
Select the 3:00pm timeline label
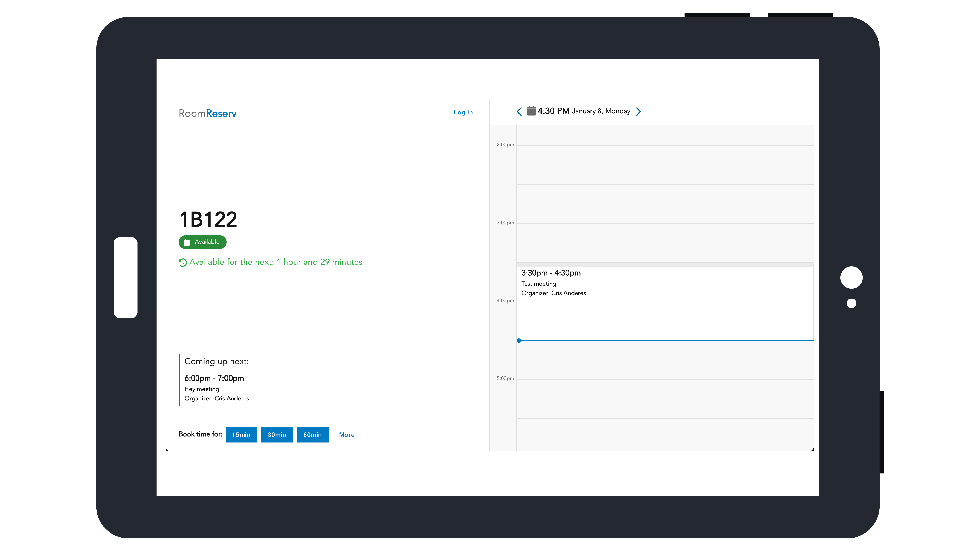[x=505, y=222]
